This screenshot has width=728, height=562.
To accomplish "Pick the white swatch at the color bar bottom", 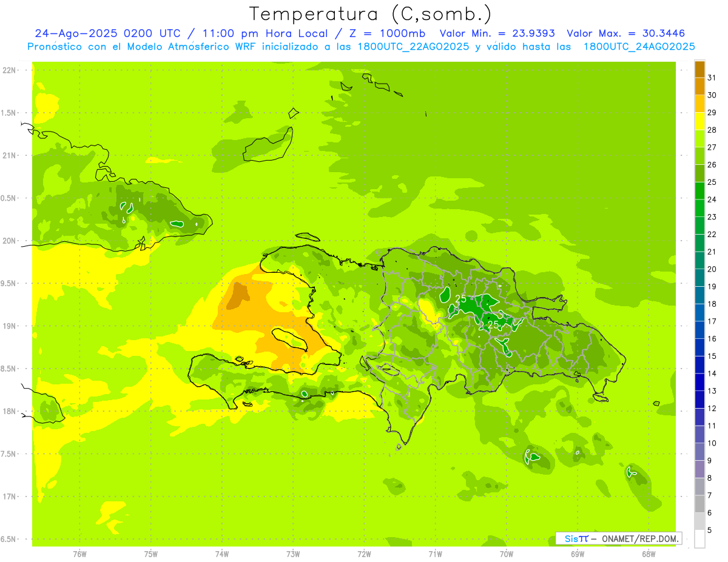I will pos(700,538).
